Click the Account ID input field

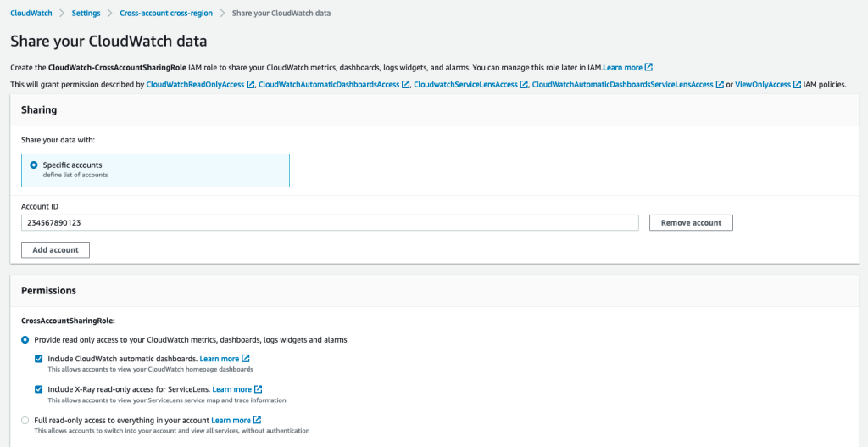click(x=330, y=223)
